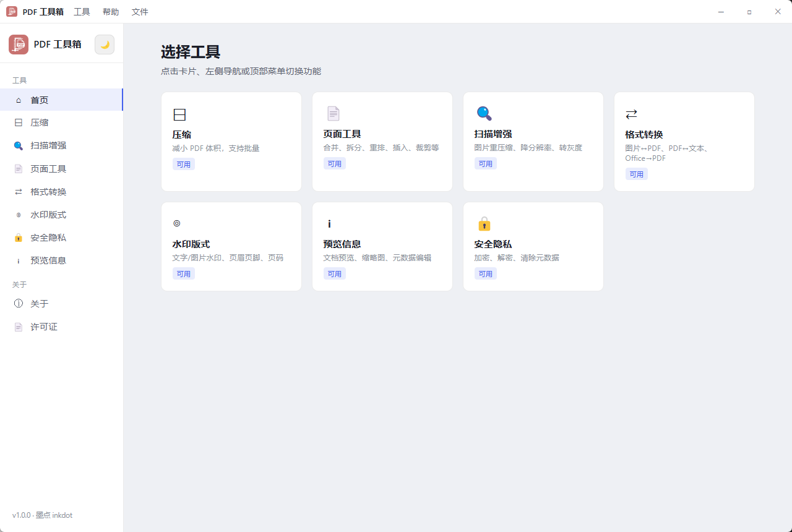Click the text 合并、拆分、重排、插入、裁剪等

pos(381,148)
